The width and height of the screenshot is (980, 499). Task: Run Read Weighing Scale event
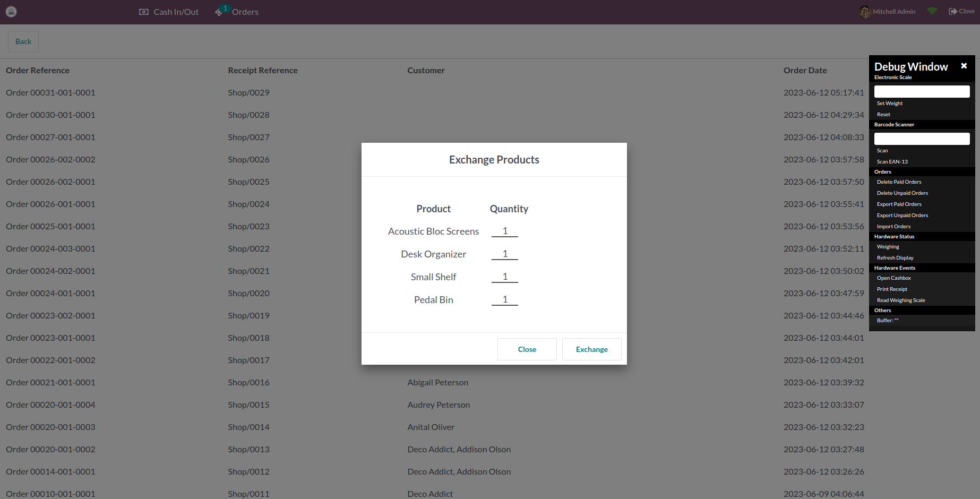(901, 300)
